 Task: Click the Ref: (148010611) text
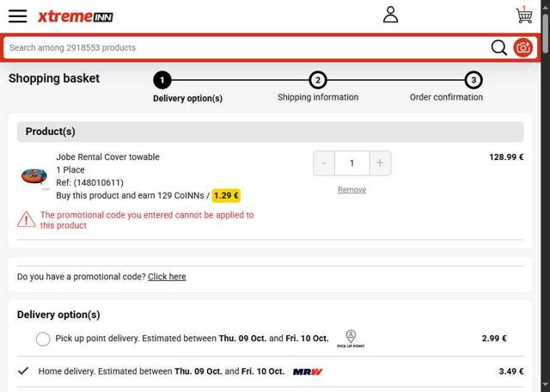[89, 182]
